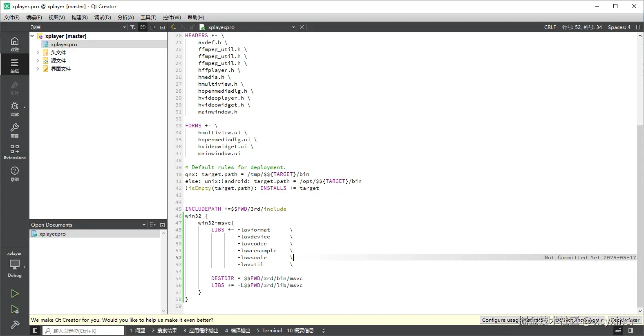Expand the 头文件 headers folder
644x336 pixels.
click(x=38, y=53)
